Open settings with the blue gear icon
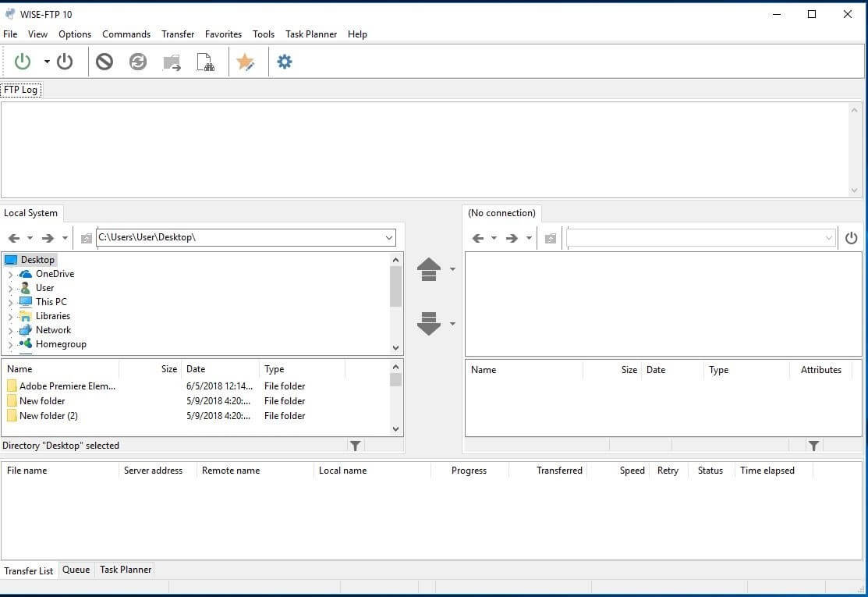 coord(285,62)
